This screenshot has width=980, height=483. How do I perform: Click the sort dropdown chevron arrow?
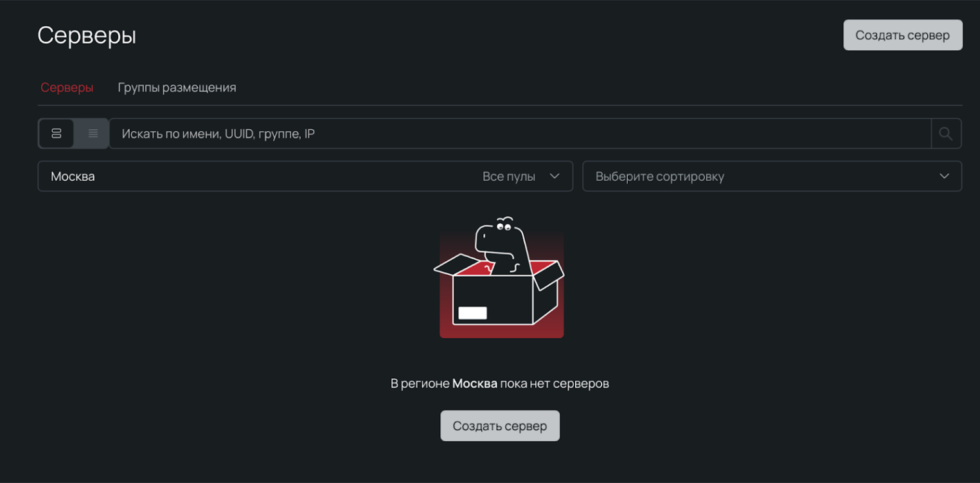click(943, 176)
